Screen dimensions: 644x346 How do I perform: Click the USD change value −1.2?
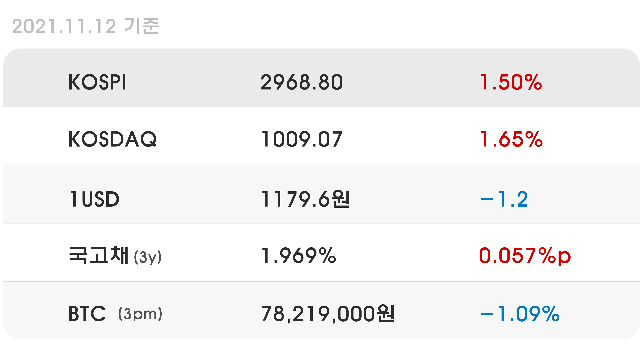coord(504,199)
